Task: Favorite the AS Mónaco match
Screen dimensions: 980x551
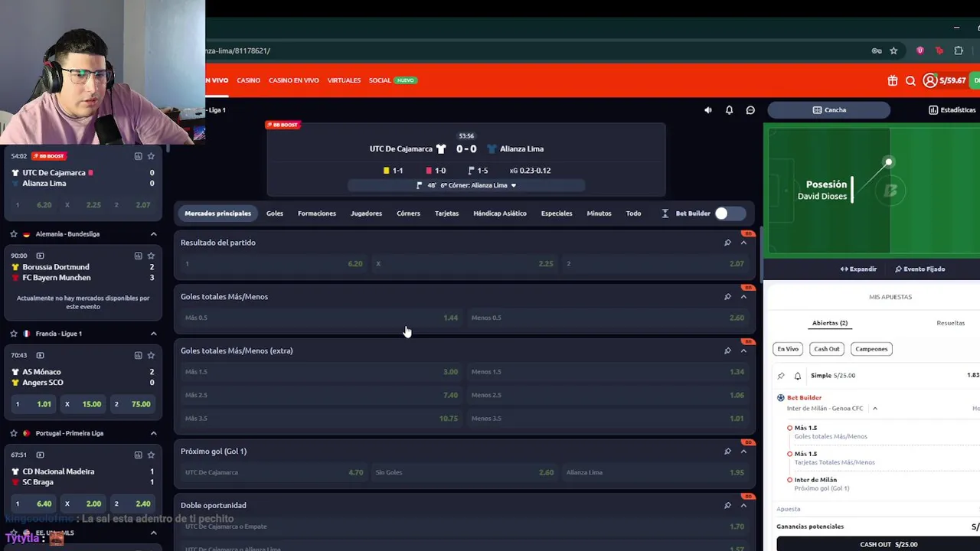Action: tap(151, 355)
